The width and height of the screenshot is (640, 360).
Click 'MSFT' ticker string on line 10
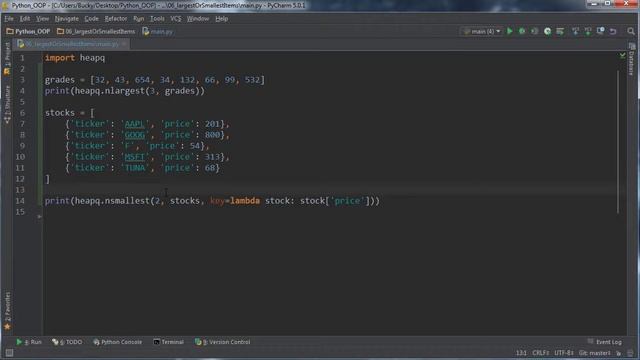[x=135, y=157]
